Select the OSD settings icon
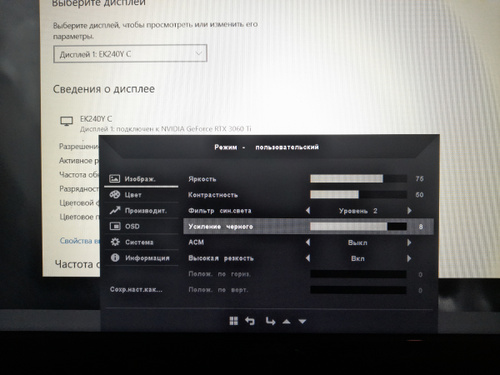Viewport: 500px width, 375px height. click(x=115, y=226)
